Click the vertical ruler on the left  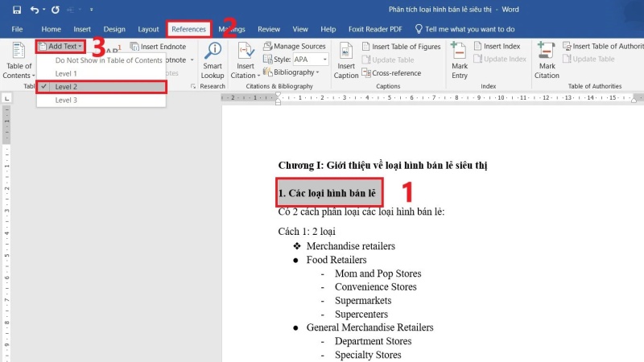[6, 234]
